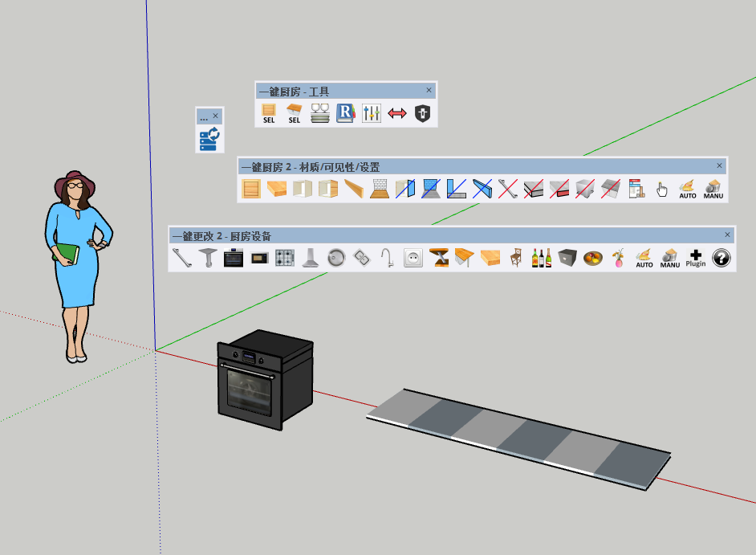Click the server sync refresh icon
This screenshot has height=555, width=756.
[x=209, y=140]
